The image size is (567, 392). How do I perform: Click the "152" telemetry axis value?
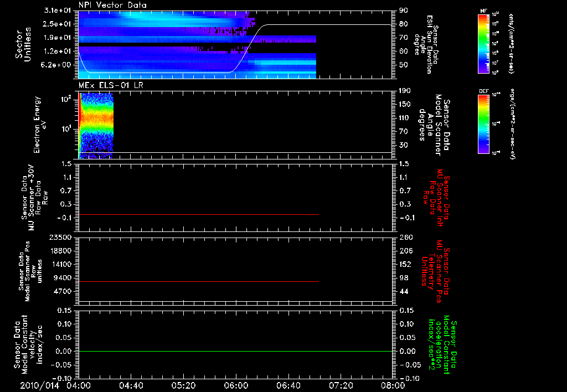tap(405, 264)
